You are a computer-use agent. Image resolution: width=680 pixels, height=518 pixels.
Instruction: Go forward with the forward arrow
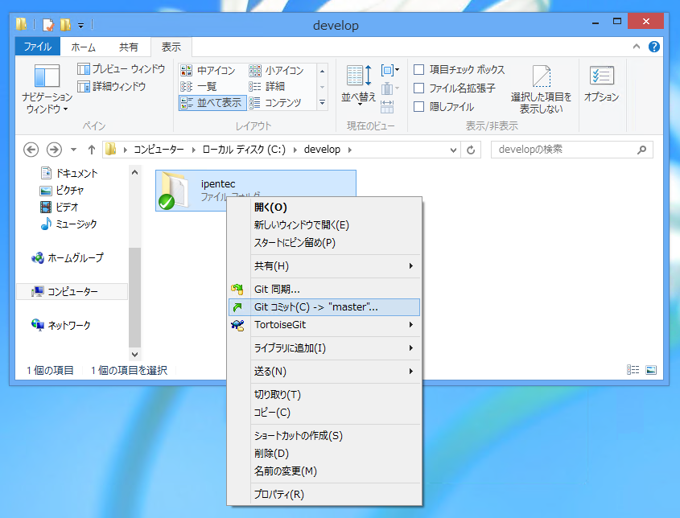[54, 150]
